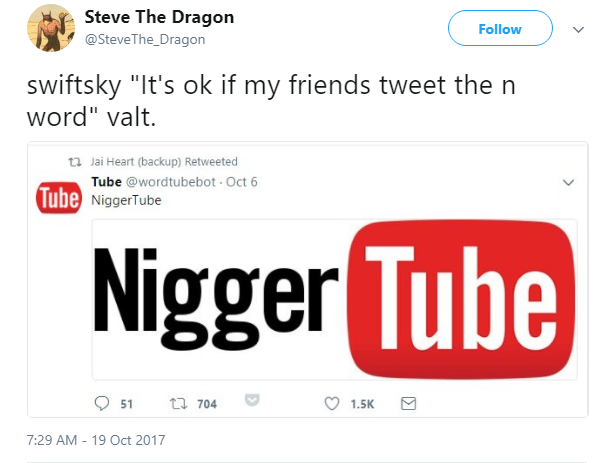Open the chevron menu on the Tube tweet
This screenshot has width=614, height=463.
tap(568, 182)
